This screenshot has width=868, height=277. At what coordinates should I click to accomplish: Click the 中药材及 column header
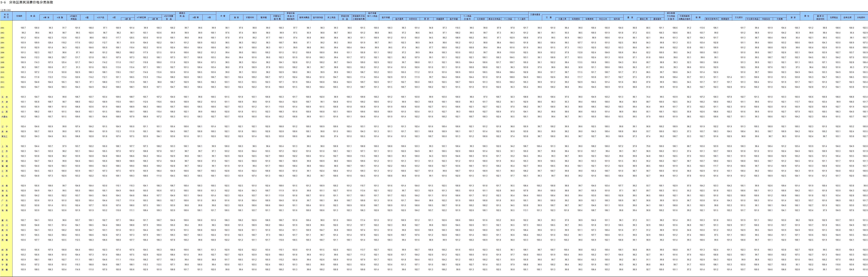tap(413, 19)
